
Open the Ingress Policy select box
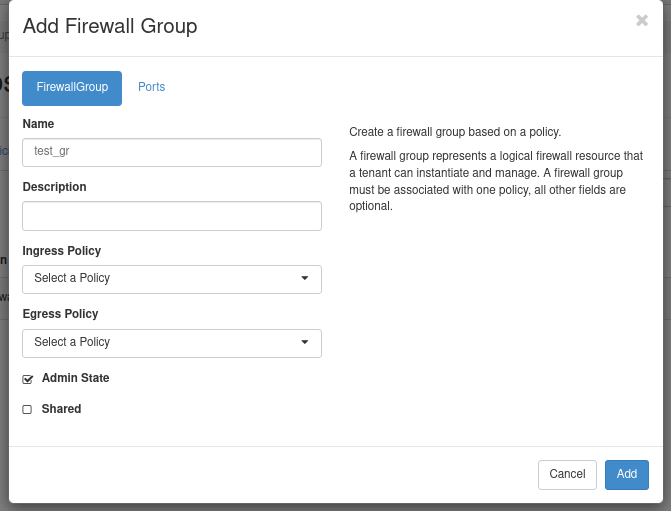coord(171,279)
